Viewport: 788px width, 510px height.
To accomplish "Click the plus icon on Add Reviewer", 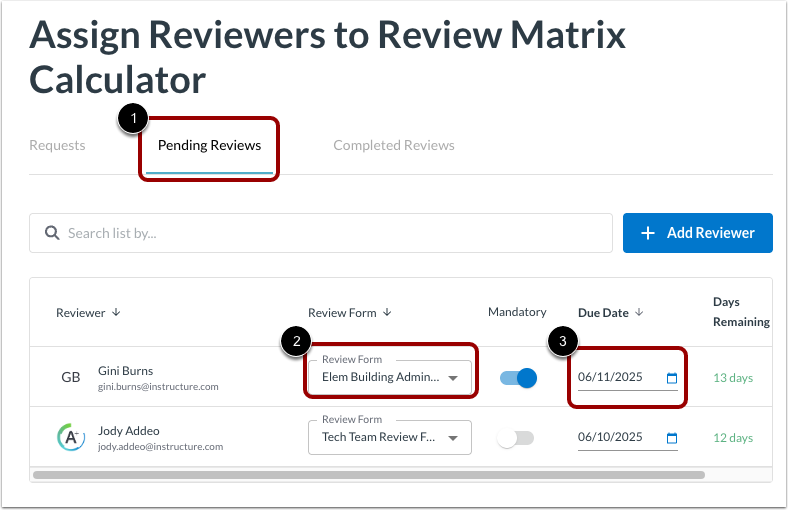I will point(648,233).
